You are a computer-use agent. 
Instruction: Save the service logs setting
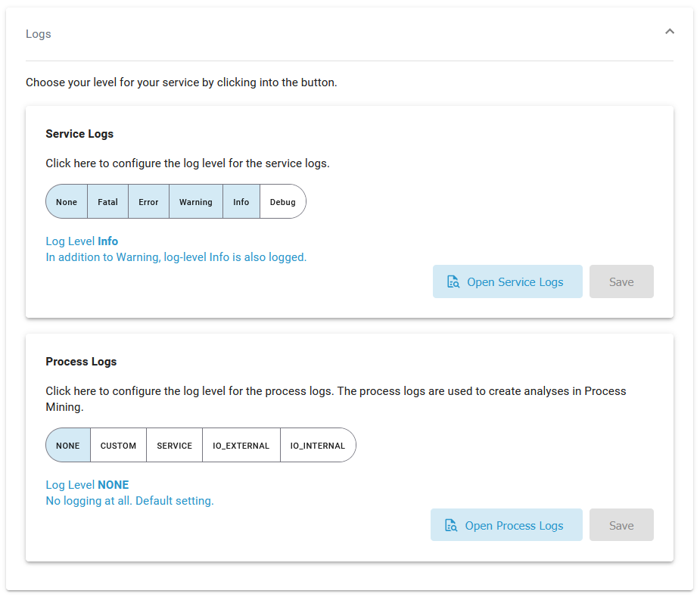tap(621, 281)
